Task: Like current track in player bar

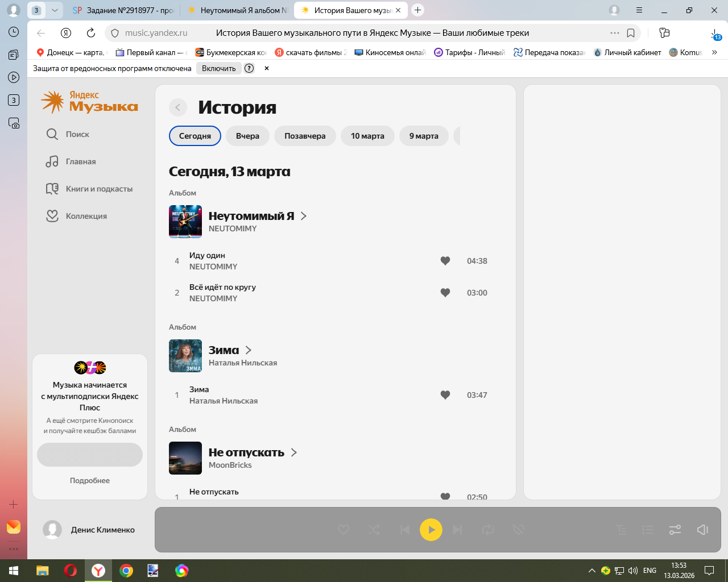Action: pos(344,530)
